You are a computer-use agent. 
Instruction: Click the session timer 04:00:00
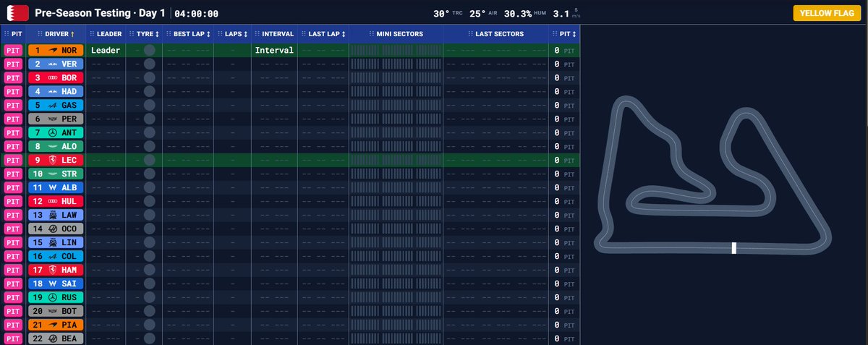tap(197, 14)
